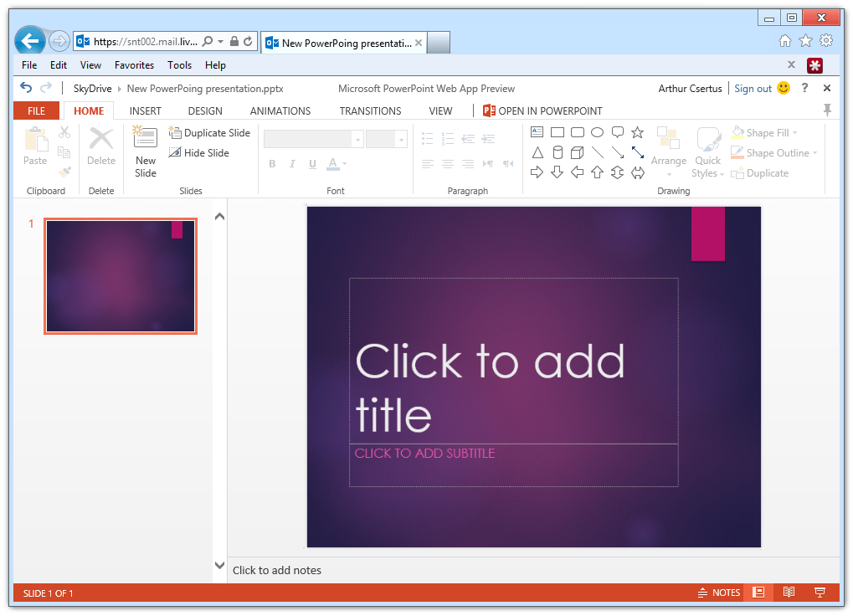Screen dimensions: 853x616
Task: Center align text
Action: [448, 164]
